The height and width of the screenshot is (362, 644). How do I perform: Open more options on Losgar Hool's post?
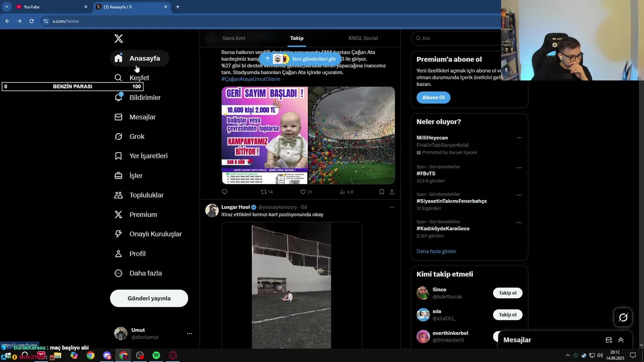(392, 207)
